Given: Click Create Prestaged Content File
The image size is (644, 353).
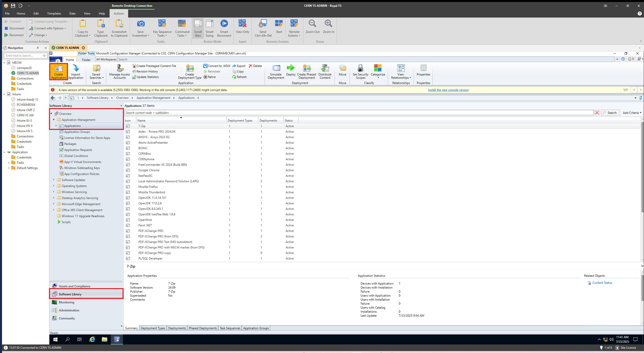Looking at the screenshot, I should pyautogui.click(x=154, y=66).
